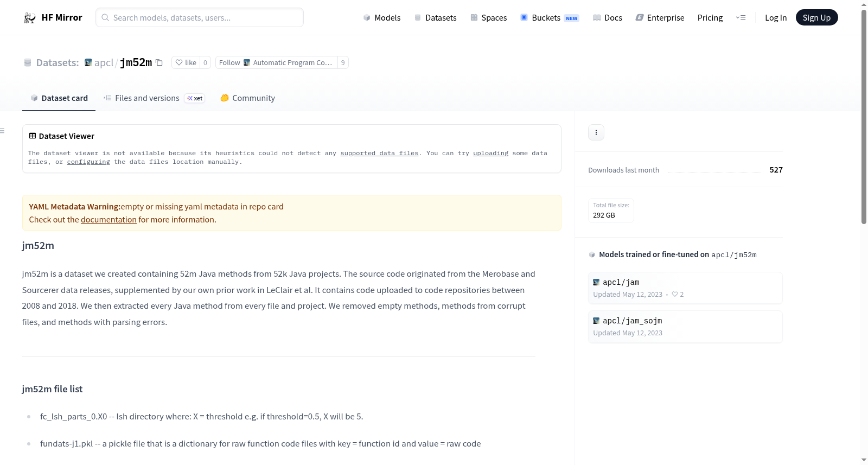868x465 pixels.
Task: Go to Pricing
Action: point(710,18)
